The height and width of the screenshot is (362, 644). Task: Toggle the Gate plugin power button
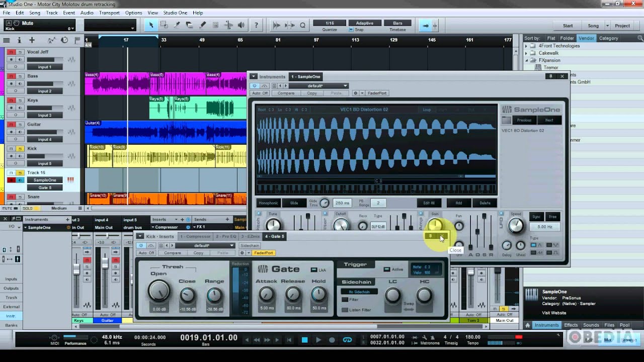click(141, 245)
